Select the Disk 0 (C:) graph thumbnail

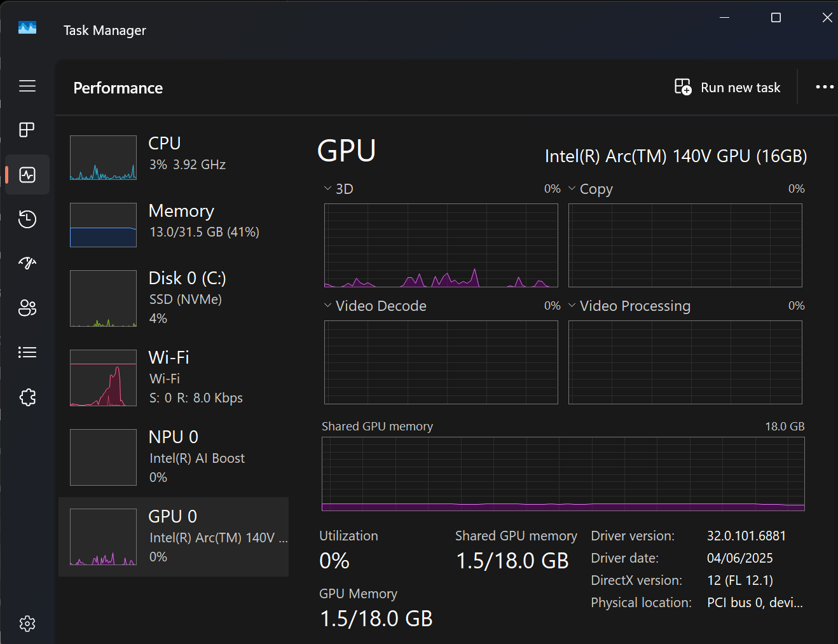[x=103, y=298]
